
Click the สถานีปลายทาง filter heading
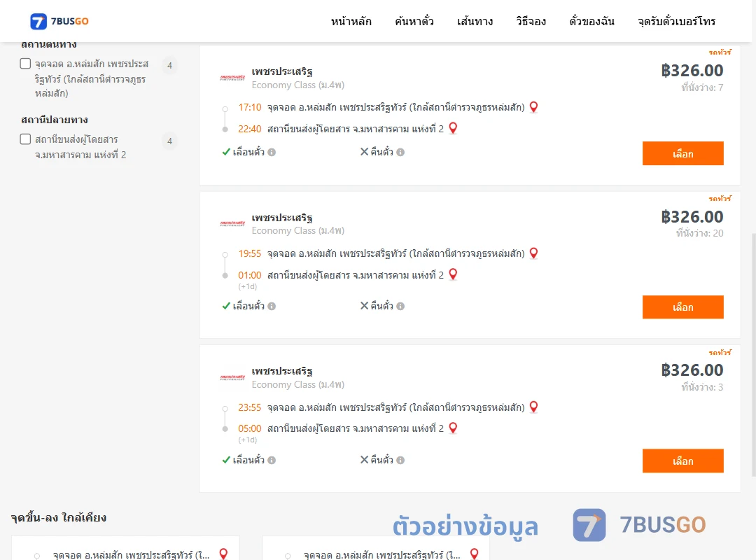point(55,120)
